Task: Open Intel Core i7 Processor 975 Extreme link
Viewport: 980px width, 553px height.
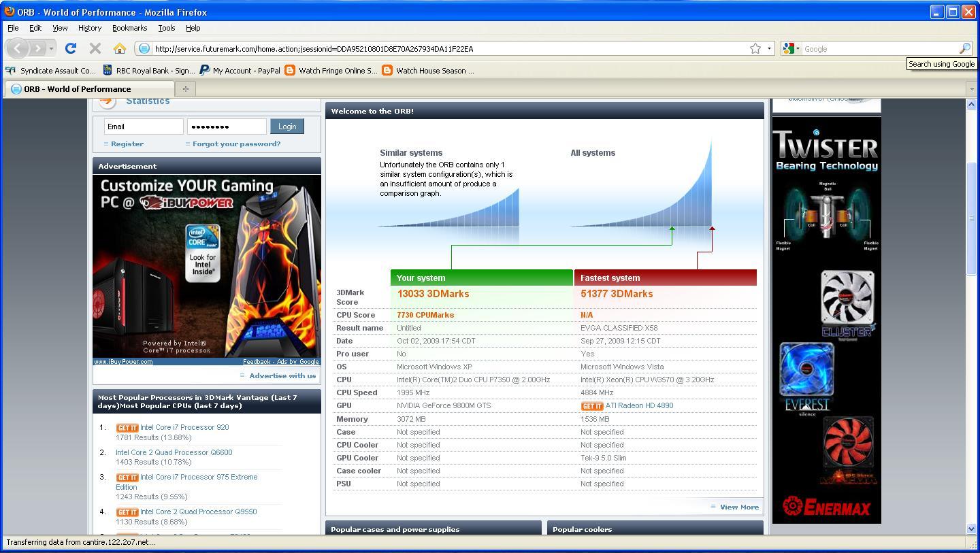Action: [x=186, y=482]
